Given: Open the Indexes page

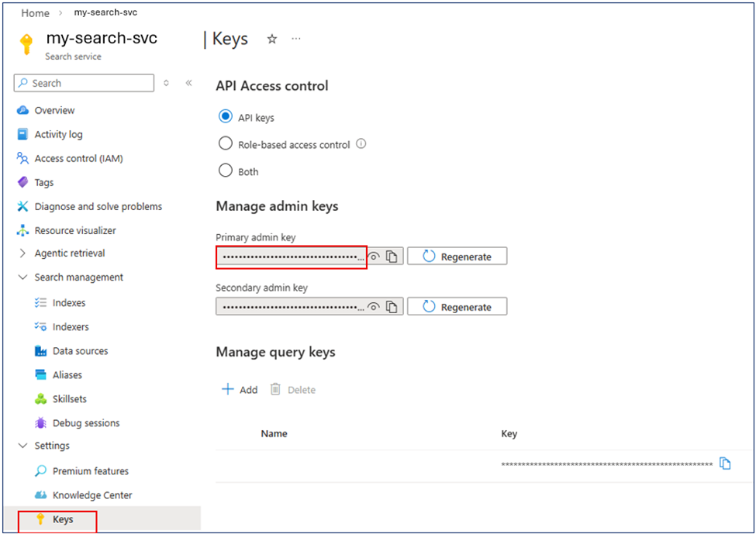Looking at the screenshot, I should coord(69,303).
